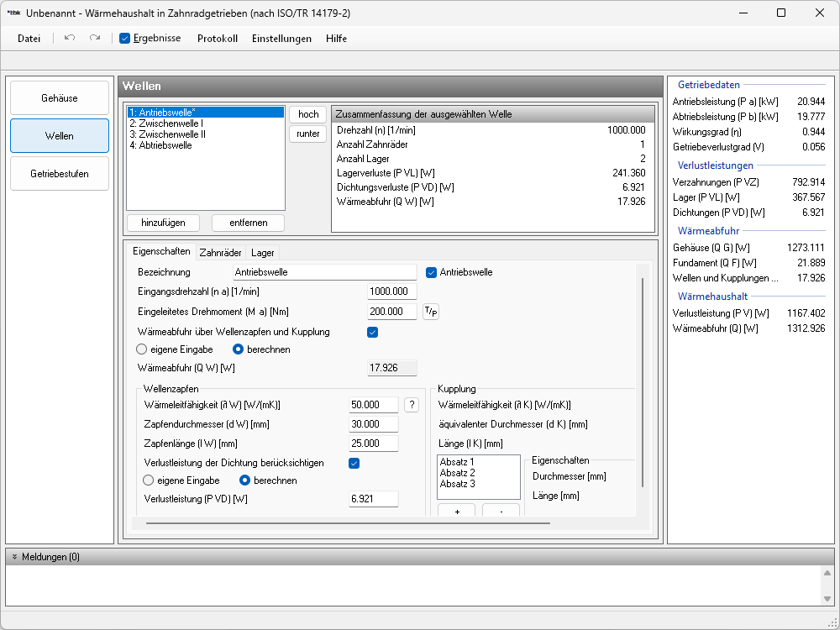Uncheck the Antriebswelle checkbox
Viewport: 840px width, 630px height.
[432, 272]
